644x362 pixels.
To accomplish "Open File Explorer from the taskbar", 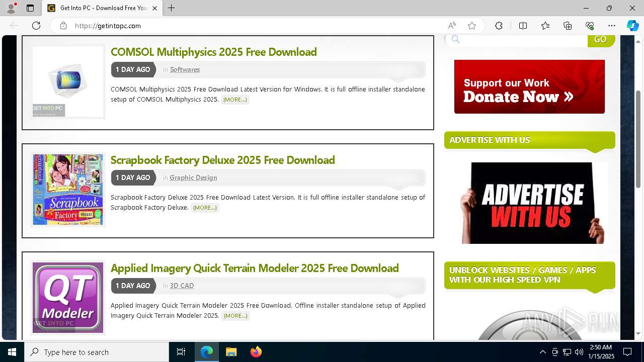I will 231,352.
